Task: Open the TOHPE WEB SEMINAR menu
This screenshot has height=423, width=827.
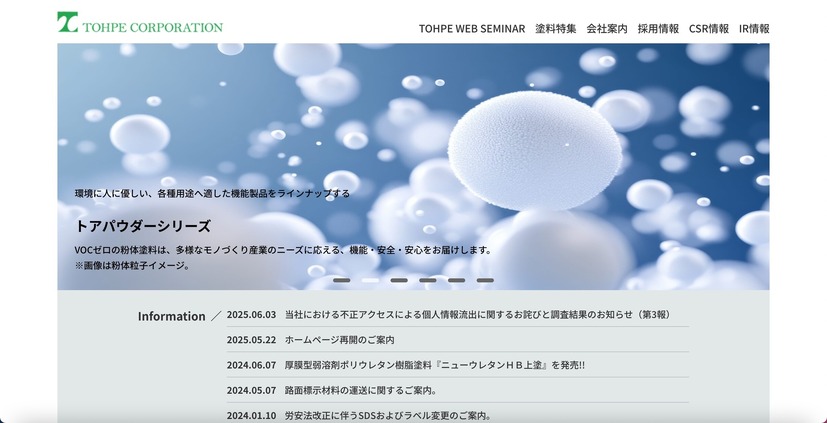Action: click(x=471, y=29)
